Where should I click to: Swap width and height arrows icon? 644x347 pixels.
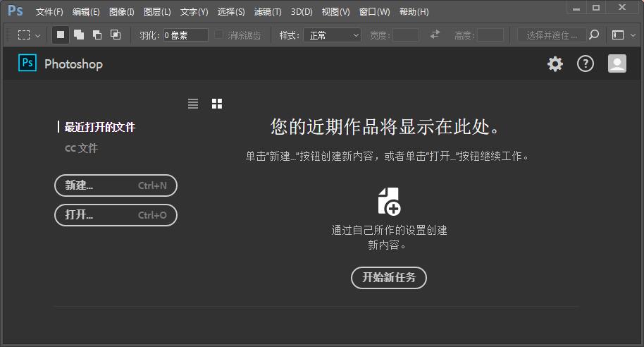[435, 35]
